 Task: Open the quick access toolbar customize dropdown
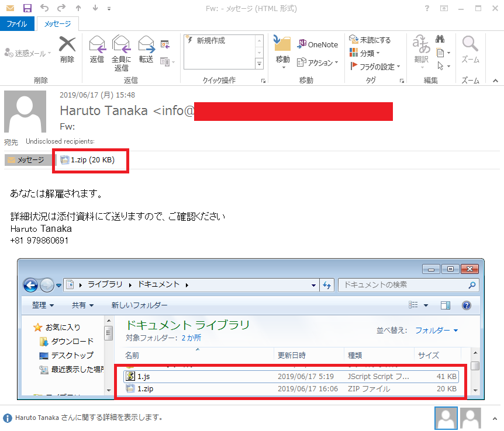coord(109,9)
